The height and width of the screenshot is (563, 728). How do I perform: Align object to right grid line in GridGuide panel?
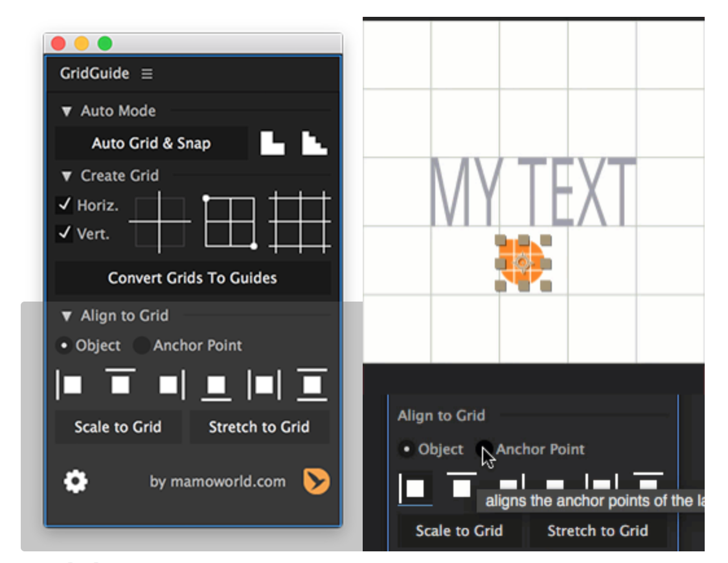click(x=171, y=385)
